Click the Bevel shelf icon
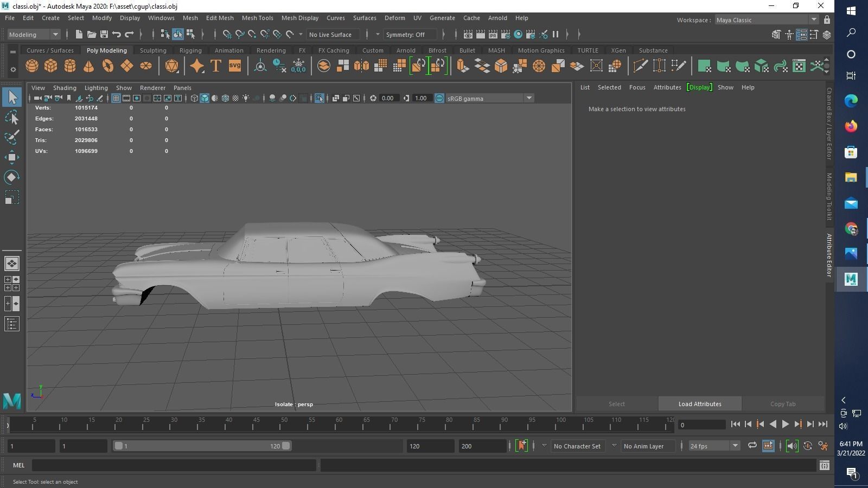The height and width of the screenshot is (488, 868). pyautogui.click(x=501, y=66)
